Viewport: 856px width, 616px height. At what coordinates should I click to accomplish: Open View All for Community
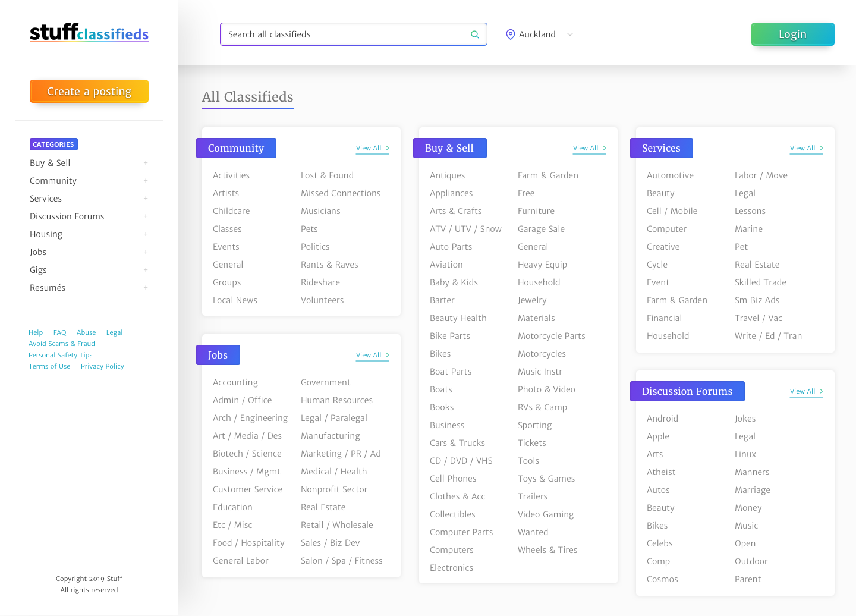pyautogui.click(x=372, y=149)
